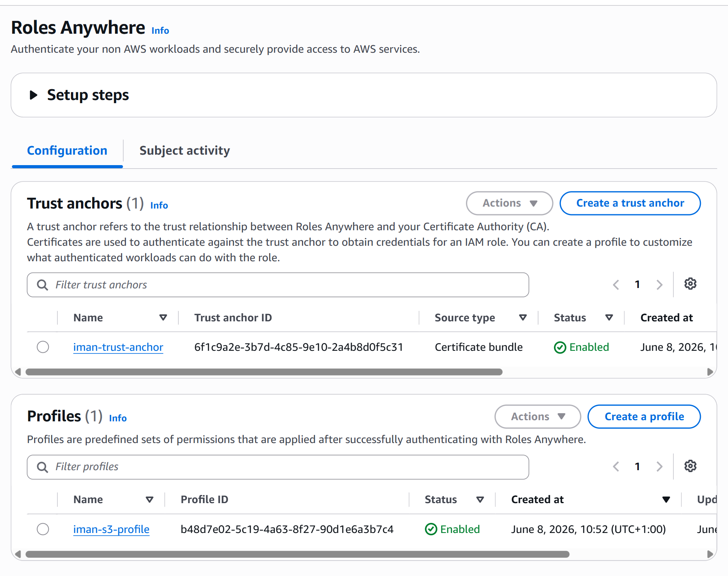Sort profiles by Name
This screenshot has width=728, height=576.
149,500
